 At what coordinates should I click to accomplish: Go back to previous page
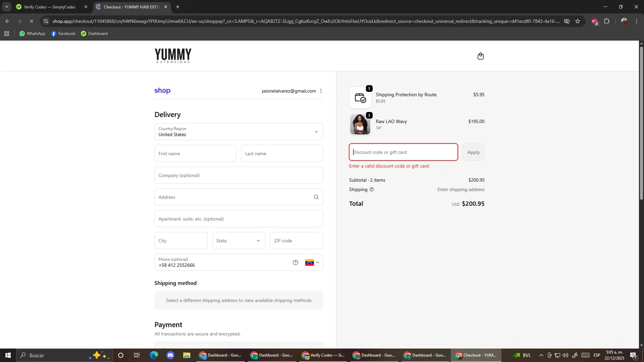7,21
